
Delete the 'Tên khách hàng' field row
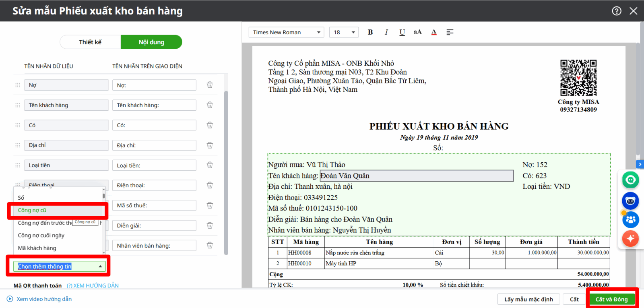tap(210, 105)
